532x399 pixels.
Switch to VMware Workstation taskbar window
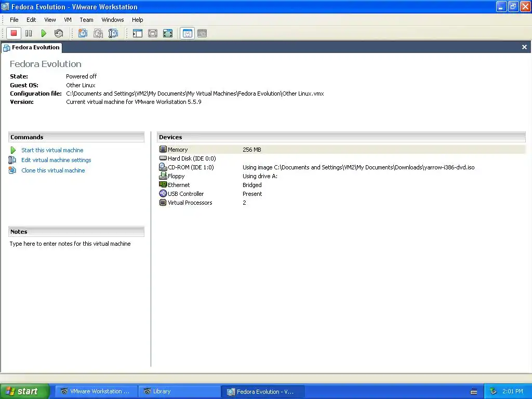(96, 391)
